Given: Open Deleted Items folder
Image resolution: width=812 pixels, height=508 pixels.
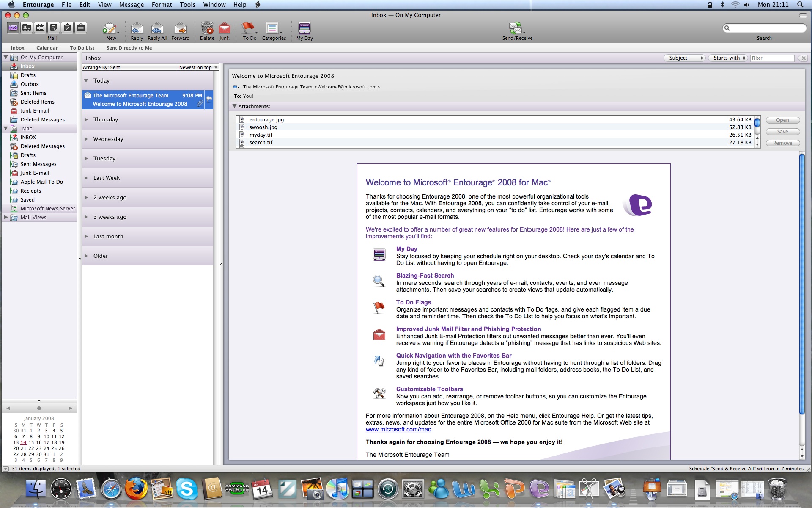Looking at the screenshot, I should pos(39,102).
